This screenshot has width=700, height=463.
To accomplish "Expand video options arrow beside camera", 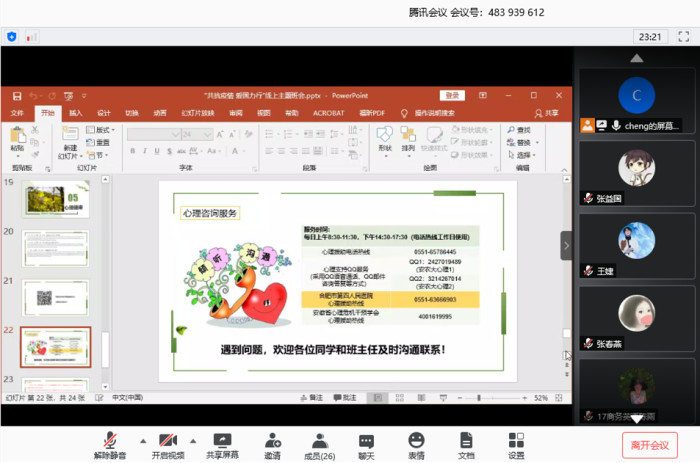I will [195, 440].
